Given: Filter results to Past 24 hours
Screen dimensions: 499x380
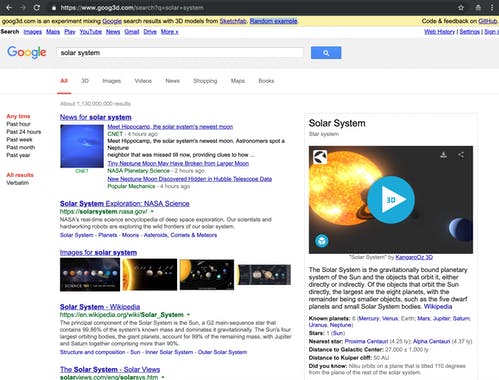Looking at the screenshot, I should coord(24,132).
